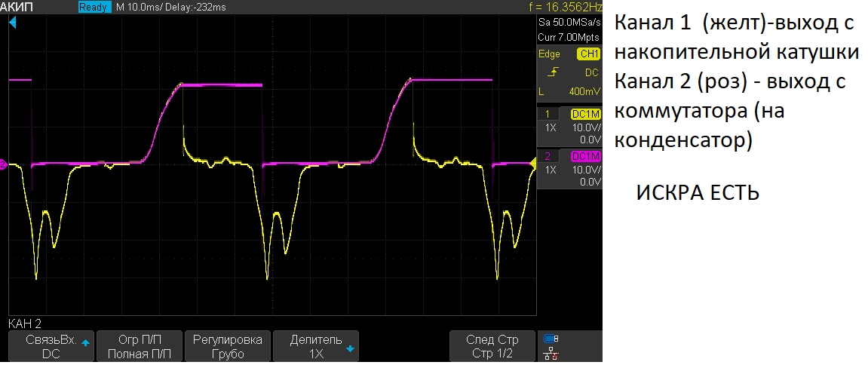Click the yellow channel 1 number badge
This screenshot has height=365, width=868.
(547, 114)
